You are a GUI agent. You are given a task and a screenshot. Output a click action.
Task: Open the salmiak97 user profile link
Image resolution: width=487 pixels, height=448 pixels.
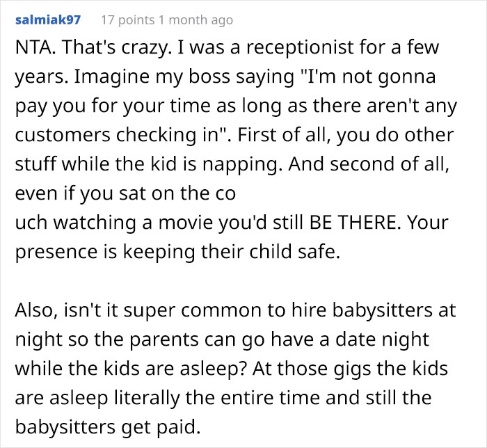pyautogui.click(x=47, y=20)
